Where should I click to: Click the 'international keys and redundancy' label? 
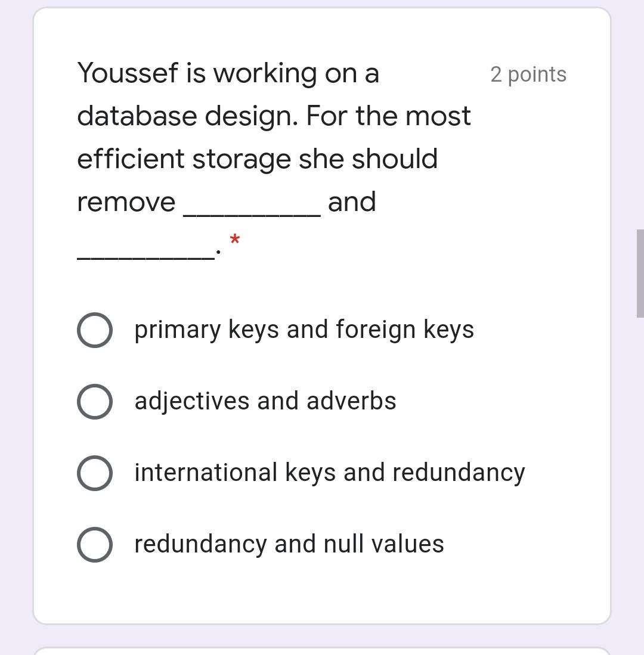[329, 473]
